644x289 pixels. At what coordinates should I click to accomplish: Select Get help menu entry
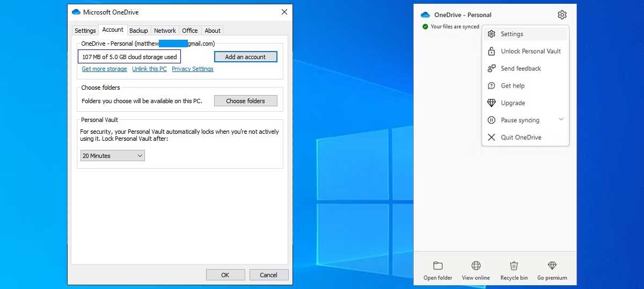tap(525, 85)
